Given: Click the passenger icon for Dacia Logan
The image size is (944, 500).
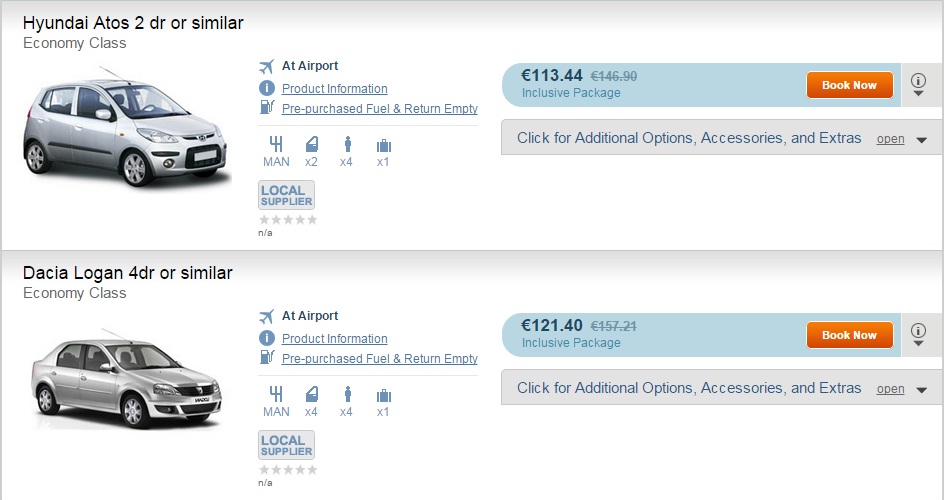Looking at the screenshot, I should coord(346,394).
